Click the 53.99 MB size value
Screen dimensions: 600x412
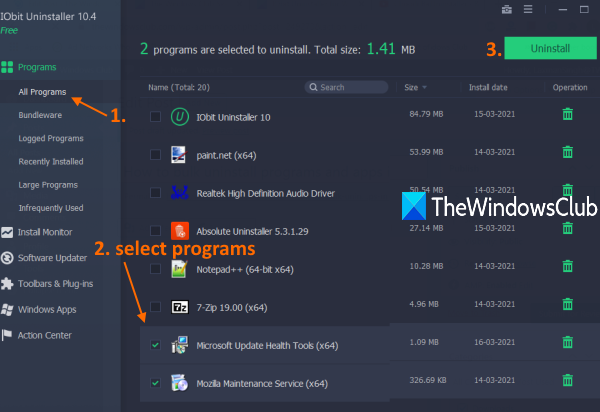pos(426,152)
